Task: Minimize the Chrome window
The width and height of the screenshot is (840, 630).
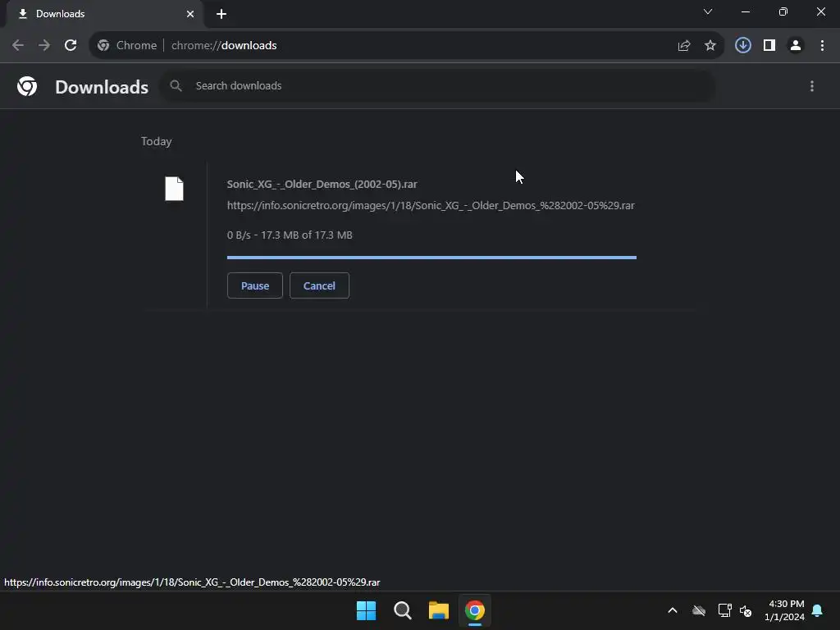Action: [746, 11]
